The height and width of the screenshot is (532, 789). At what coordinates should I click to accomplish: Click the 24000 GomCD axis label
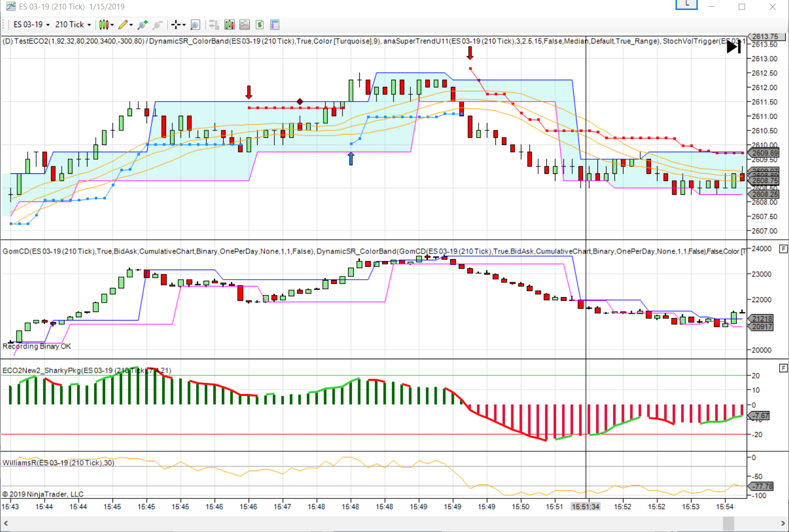click(x=762, y=249)
